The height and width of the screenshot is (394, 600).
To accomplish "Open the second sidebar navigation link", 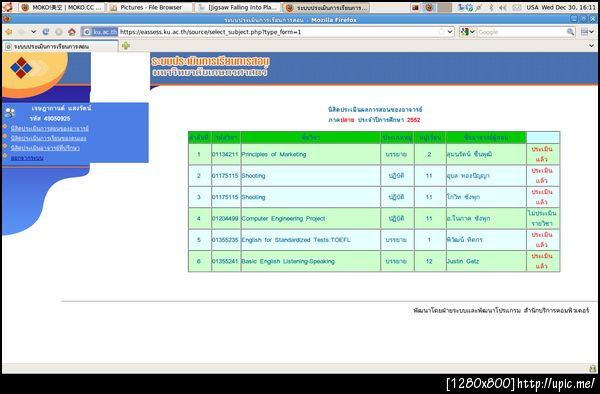I will [49, 138].
